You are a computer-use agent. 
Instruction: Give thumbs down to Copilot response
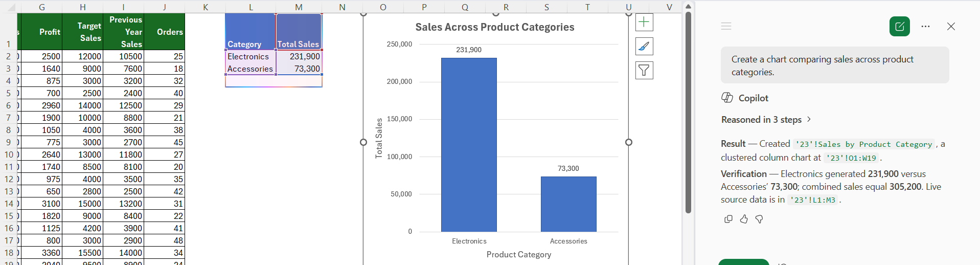click(x=759, y=219)
